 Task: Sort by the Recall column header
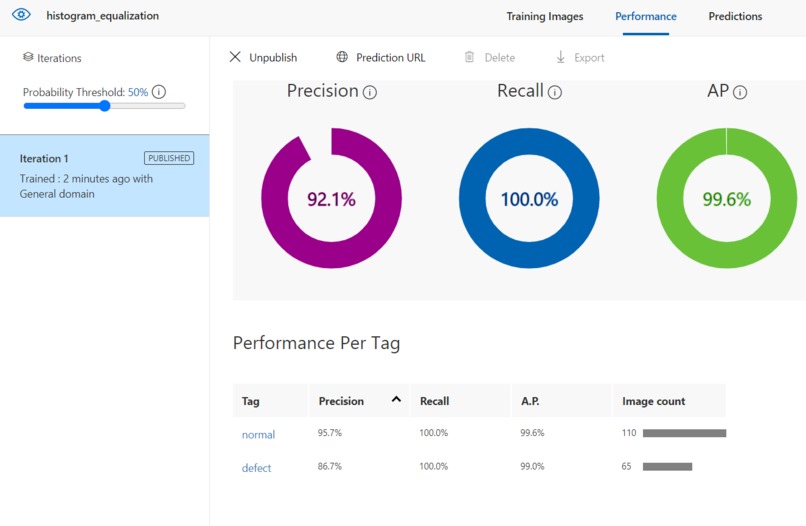click(x=460, y=401)
